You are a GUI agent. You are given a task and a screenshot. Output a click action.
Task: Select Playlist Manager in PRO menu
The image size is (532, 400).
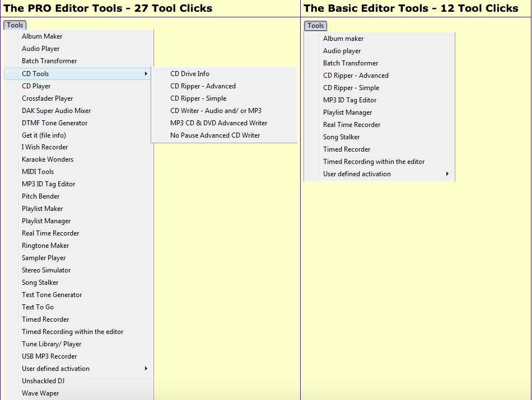coord(46,221)
